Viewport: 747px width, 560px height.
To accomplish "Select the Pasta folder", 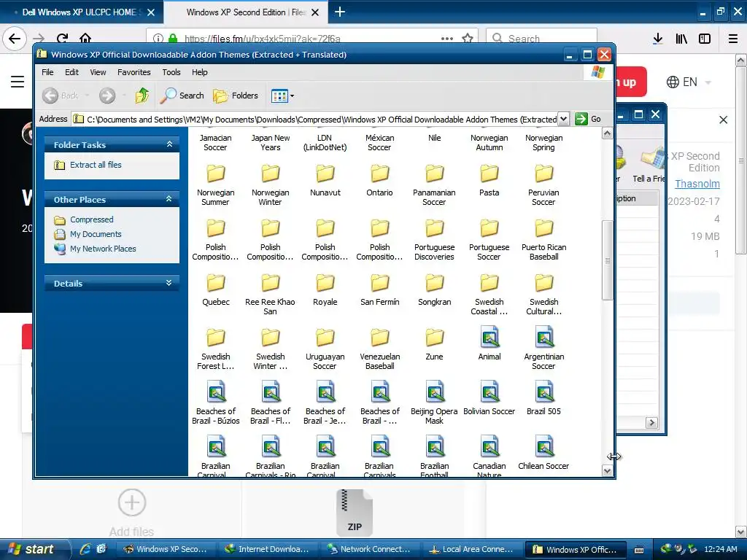I will pyautogui.click(x=489, y=181).
